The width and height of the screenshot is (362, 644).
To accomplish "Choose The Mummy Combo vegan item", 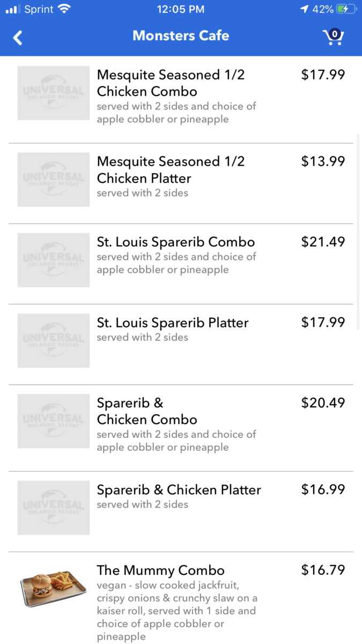I will 160,570.
